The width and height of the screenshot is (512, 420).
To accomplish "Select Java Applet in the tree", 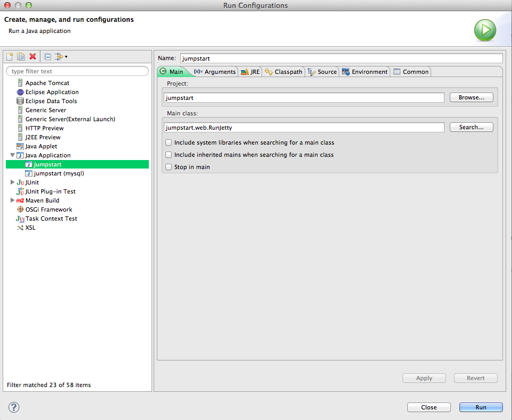I will click(41, 146).
